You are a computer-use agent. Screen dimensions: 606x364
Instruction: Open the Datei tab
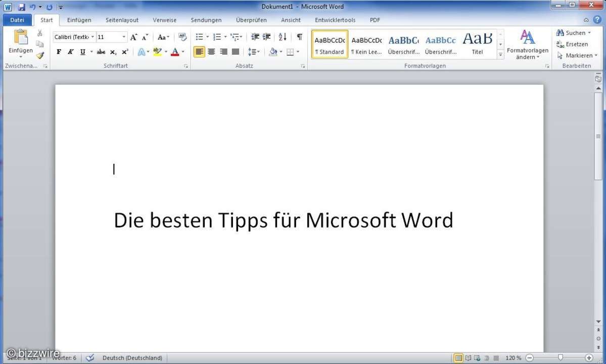(17, 20)
